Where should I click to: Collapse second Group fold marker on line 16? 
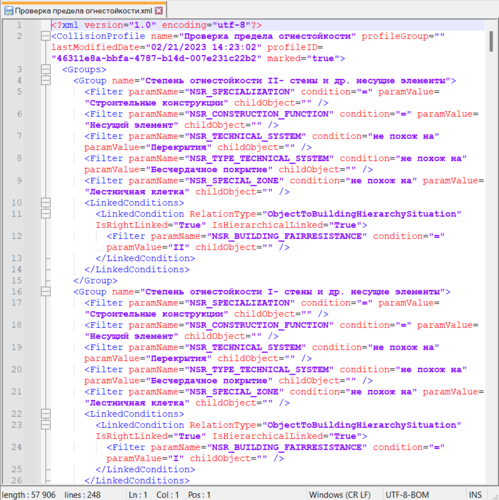tap(46, 292)
